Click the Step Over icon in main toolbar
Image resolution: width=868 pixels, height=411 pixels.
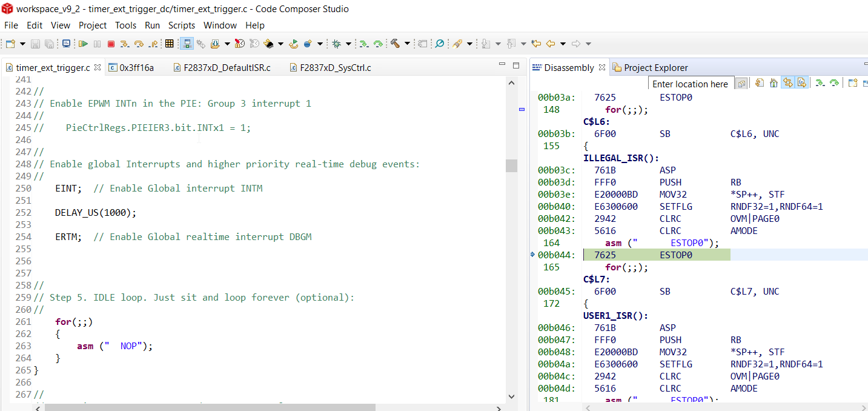click(x=139, y=44)
